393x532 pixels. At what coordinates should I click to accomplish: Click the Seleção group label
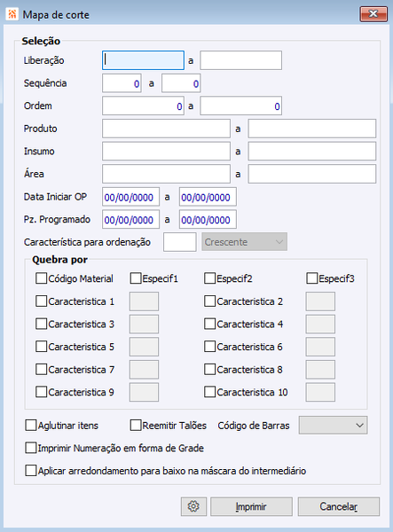point(41,41)
